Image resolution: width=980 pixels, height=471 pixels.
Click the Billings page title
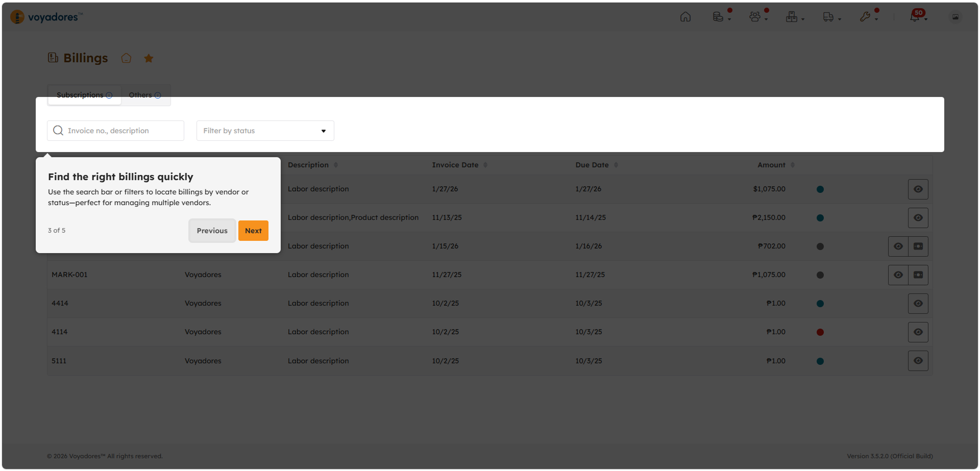pos(85,58)
